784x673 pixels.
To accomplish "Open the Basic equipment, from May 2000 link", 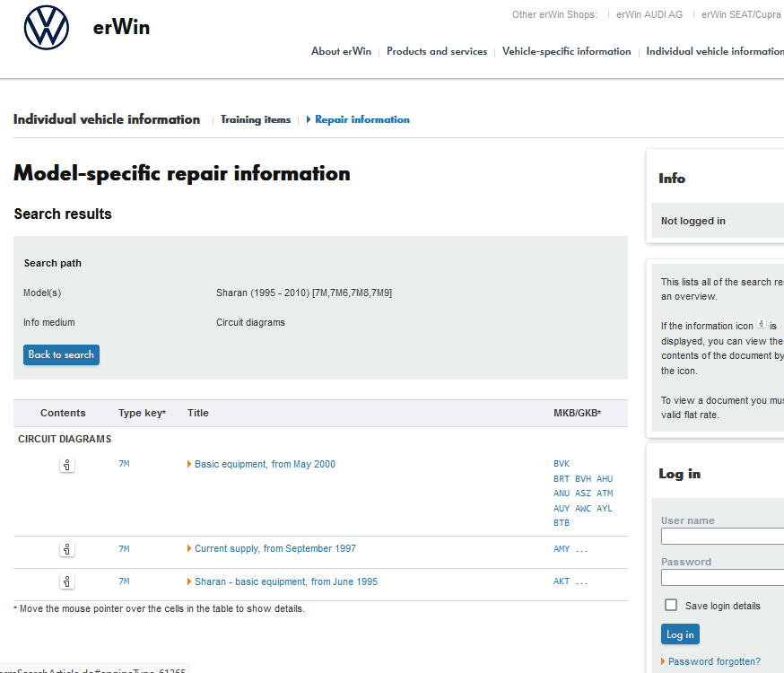I will pyautogui.click(x=265, y=464).
